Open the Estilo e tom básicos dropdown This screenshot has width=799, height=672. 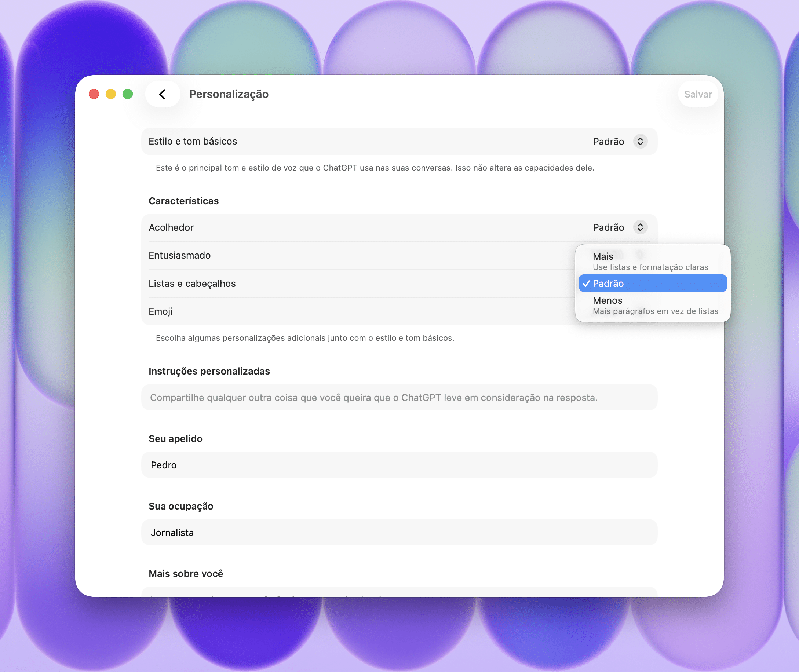coord(609,142)
